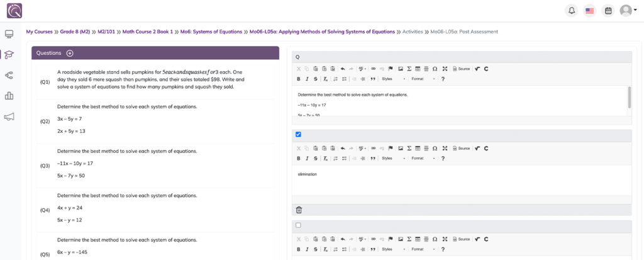Image resolution: width=644 pixels, height=260 pixels.
Task: Insert block quote in the question editor
Action: tap(374, 79)
